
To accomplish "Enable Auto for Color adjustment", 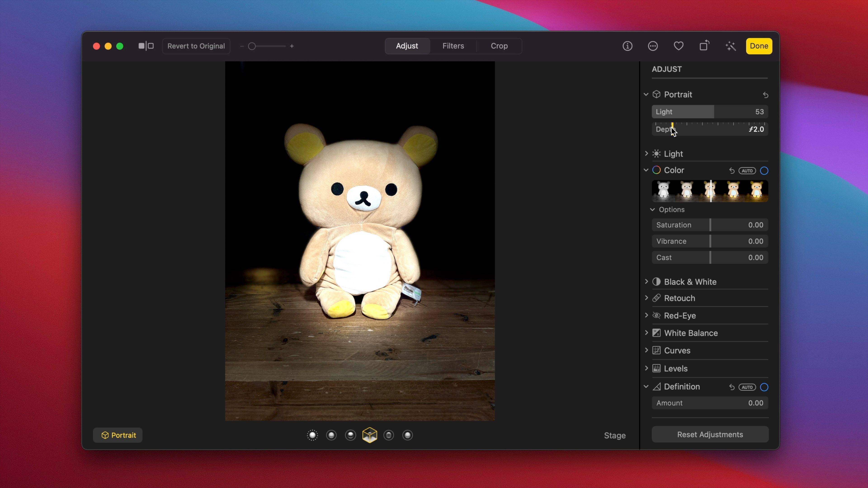I will pyautogui.click(x=747, y=171).
